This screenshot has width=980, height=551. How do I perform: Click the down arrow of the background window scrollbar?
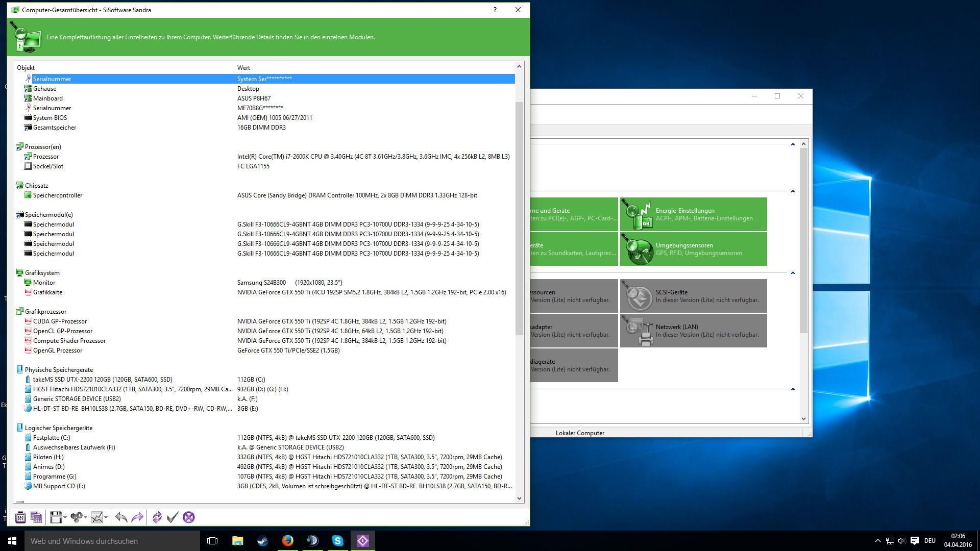click(x=804, y=419)
